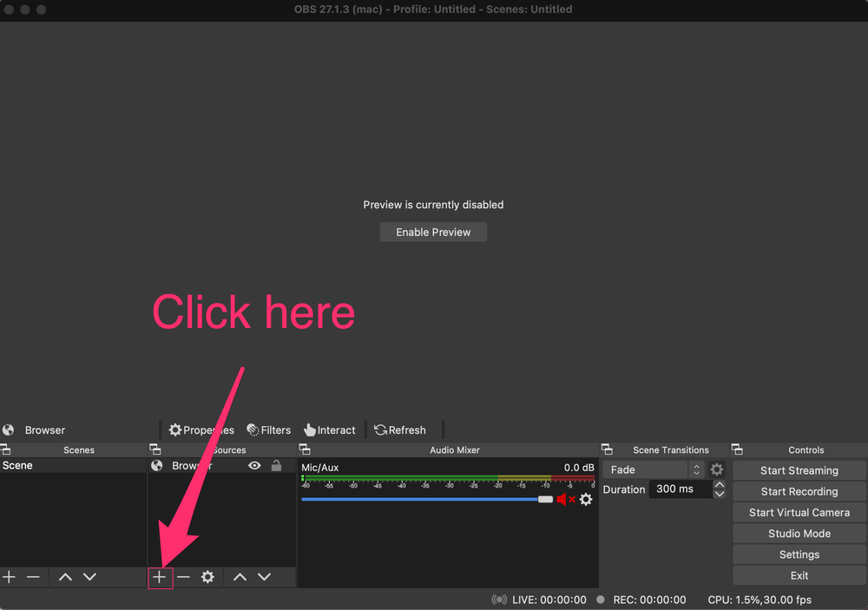The image size is (868, 610).
Task: Refresh the Browser source
Action: pos(400,430)
